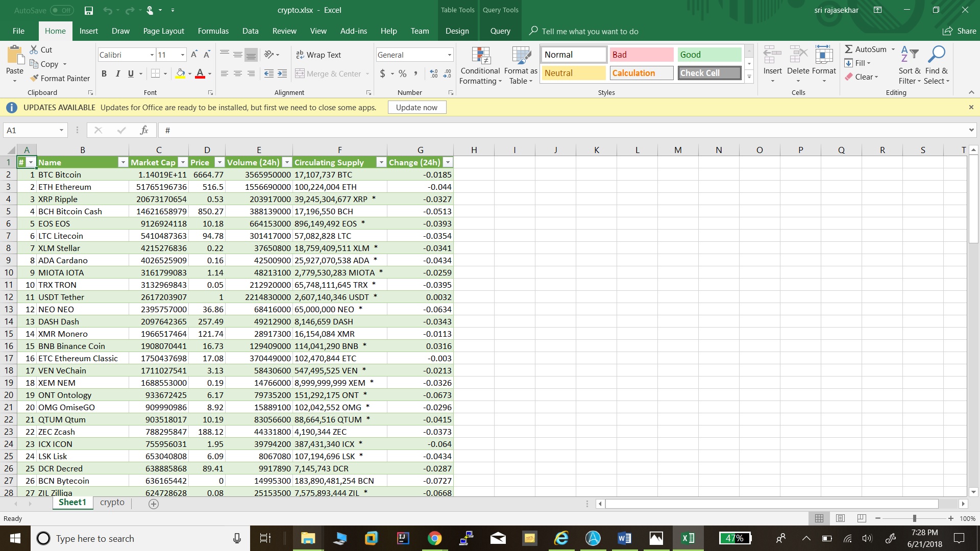This screenshot has height=551, width=980.
Task: Click the Update now button
Action: tap(416, 107)
